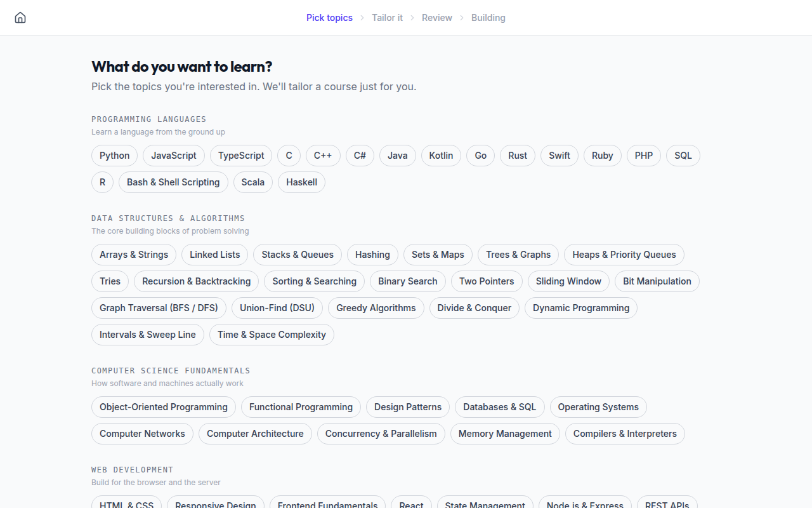Choose the Rust topic

pos(518,156)
